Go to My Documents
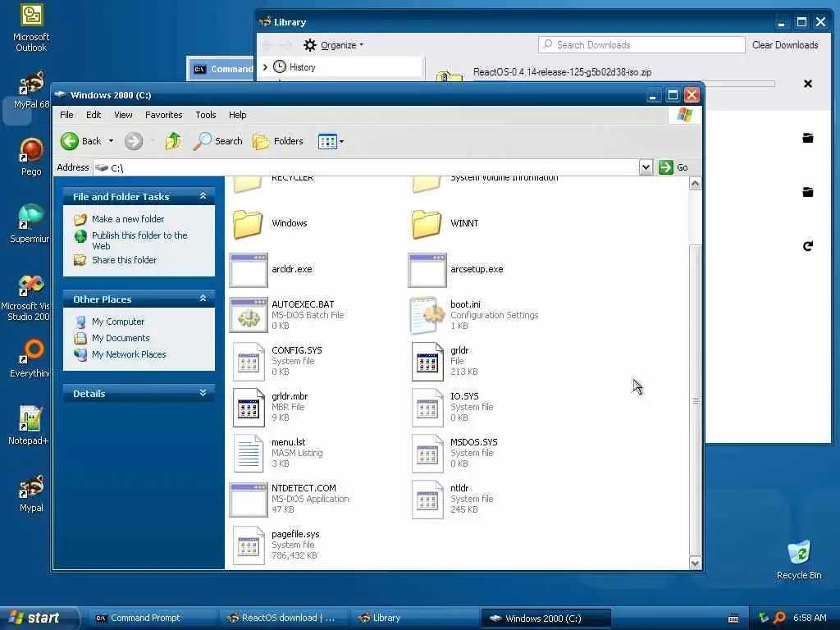840x630 pixels. point(121,339)
